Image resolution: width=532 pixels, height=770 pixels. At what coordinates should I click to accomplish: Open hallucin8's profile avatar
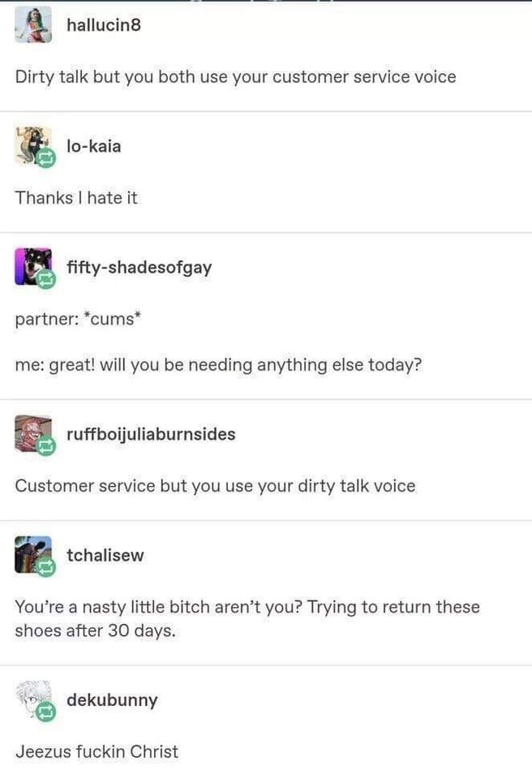pos(33,24)
